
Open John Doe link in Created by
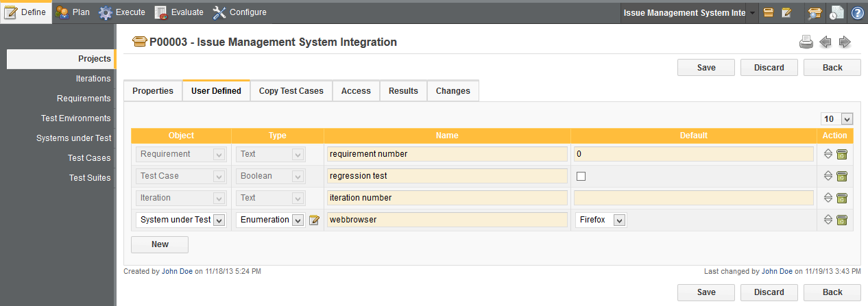pyautogui.click(x=177, y=272)
